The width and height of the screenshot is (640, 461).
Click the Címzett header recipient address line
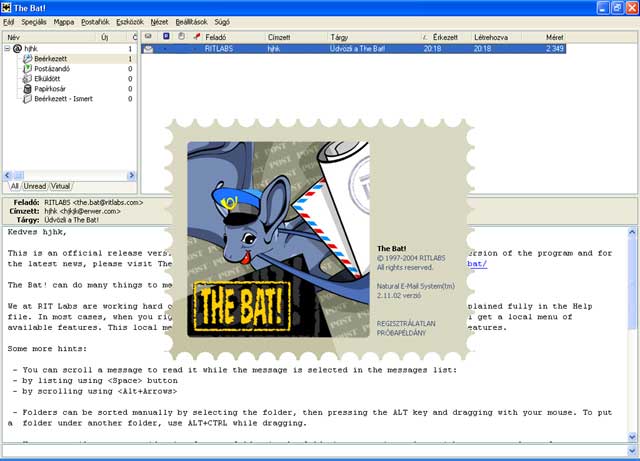[x=82, y=211]
